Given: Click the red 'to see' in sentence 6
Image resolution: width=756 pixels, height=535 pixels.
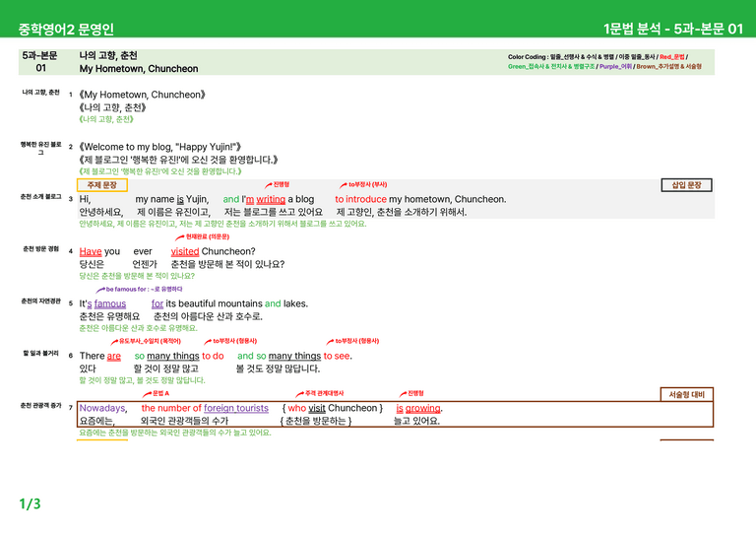Looking at the screenshot, I should click(x=337, y=356).
